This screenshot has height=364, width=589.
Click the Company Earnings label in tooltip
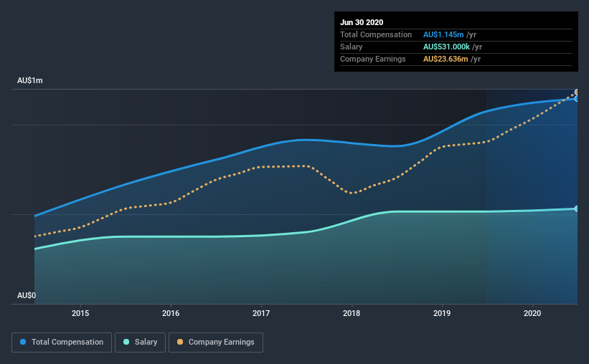point(373,59)
